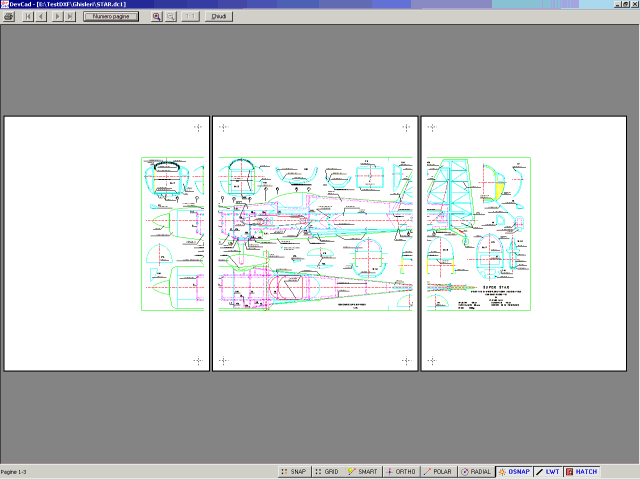Click the Chiudi button to close preview
This screenshot has height=480, width=640.
218,17
